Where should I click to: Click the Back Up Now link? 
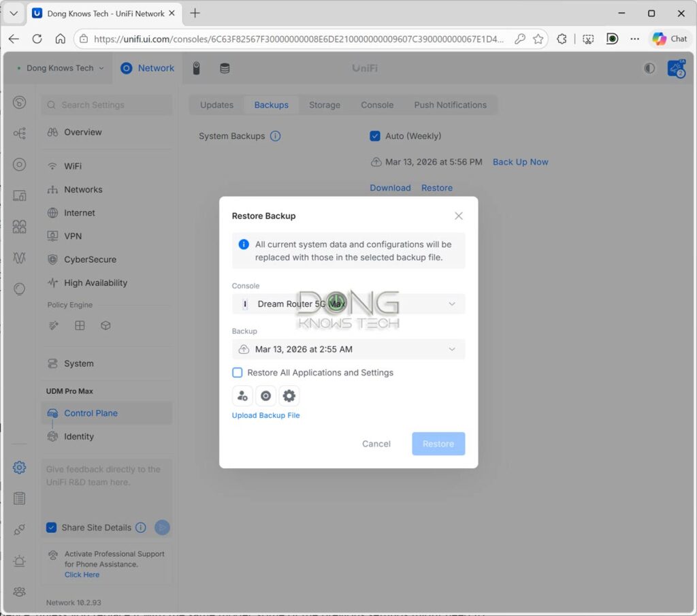pos(520,162)
